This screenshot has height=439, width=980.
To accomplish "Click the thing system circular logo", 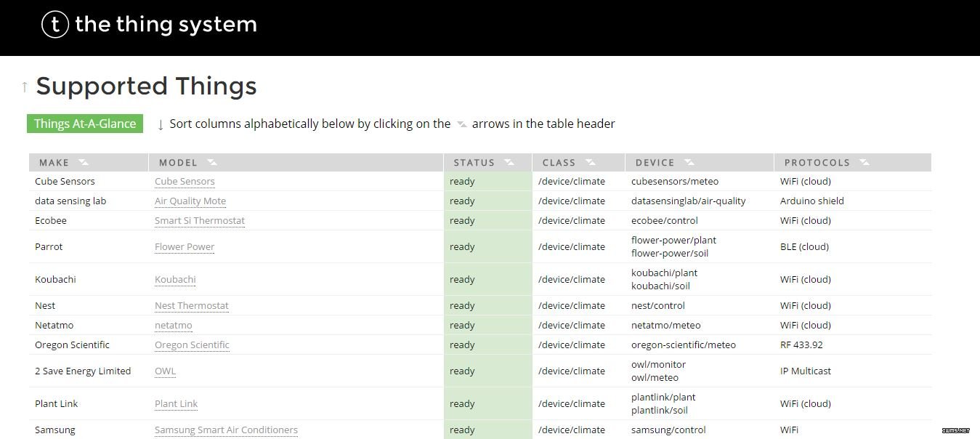I will point(55,25).
